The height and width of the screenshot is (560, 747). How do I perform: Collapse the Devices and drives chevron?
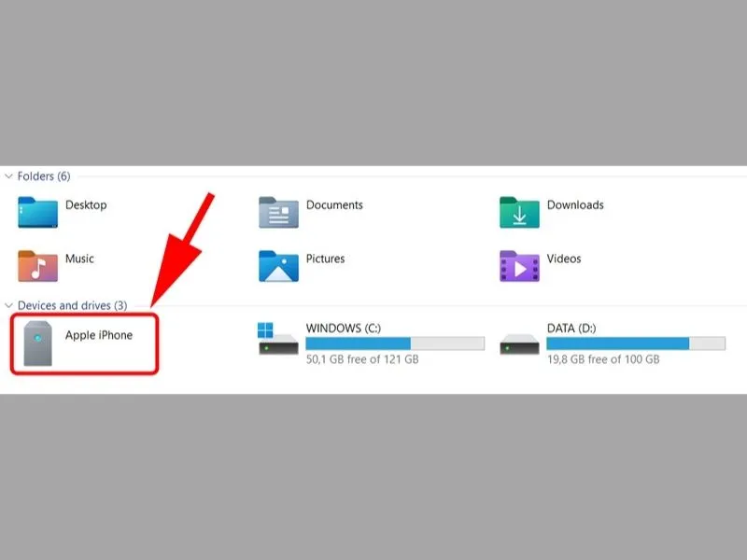[8, 305]
